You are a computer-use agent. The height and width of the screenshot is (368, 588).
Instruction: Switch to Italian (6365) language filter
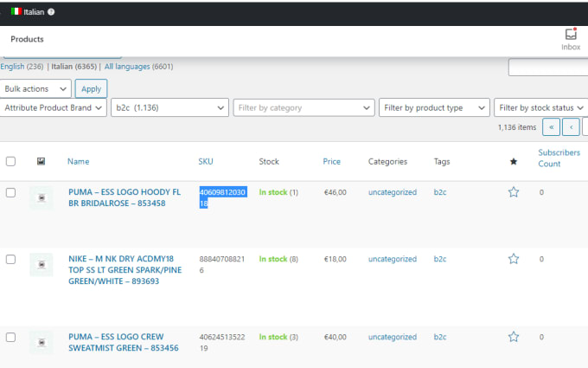(x=73, y=67)
